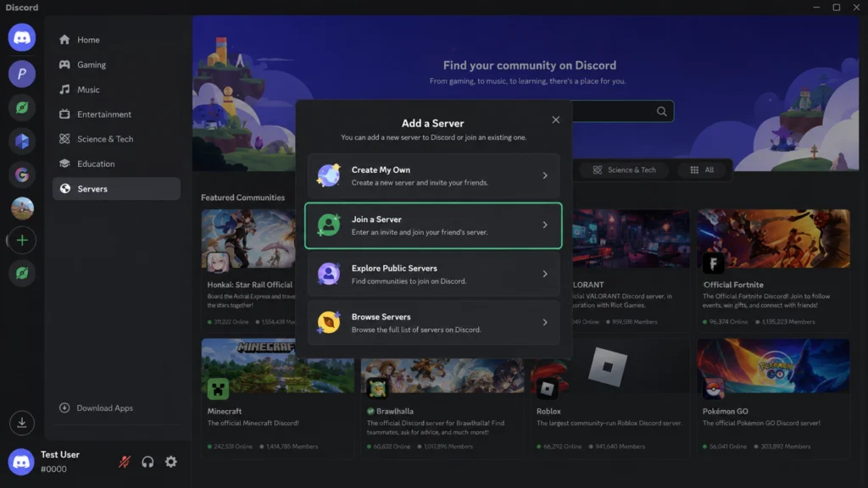Viewport: 868px width, 488px height.
Task: Toggle microphone mute for Test User
Action: [x=124, y=462]
